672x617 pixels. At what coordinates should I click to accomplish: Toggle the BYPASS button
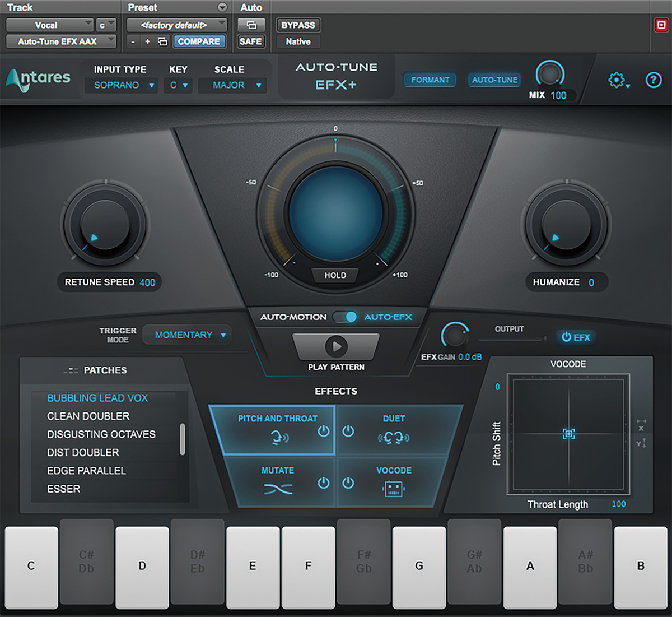[298, 25]
